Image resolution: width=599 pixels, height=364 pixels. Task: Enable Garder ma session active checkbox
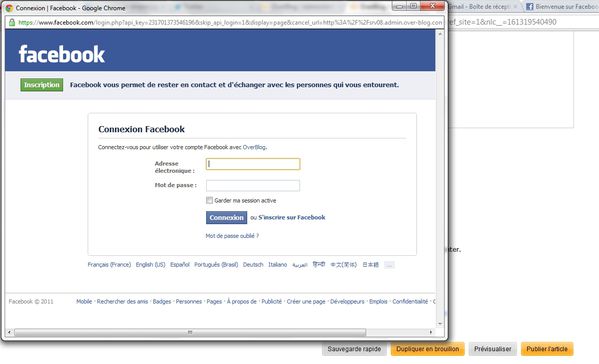tap(209, 200)
